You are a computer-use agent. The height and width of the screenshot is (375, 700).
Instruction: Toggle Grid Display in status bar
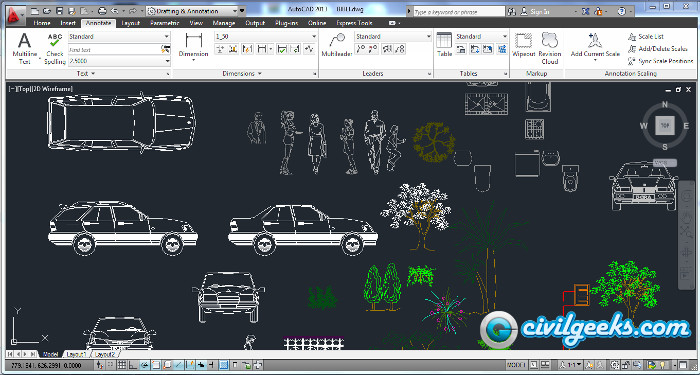tap(121, 365)
